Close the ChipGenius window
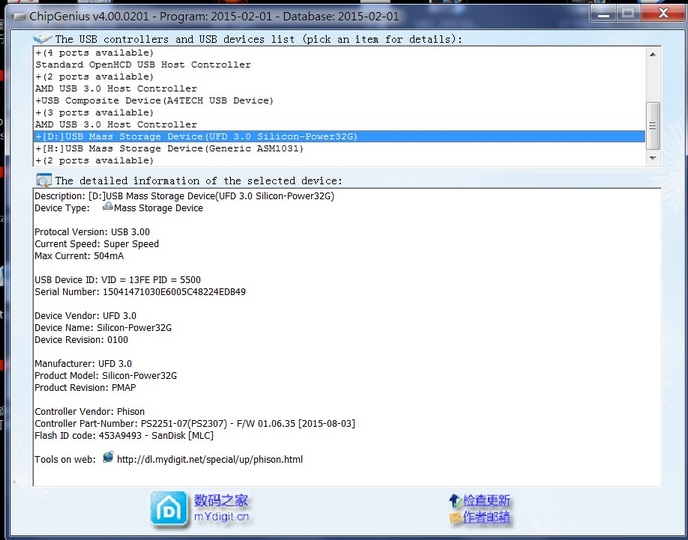 click(x=663, y=14)
